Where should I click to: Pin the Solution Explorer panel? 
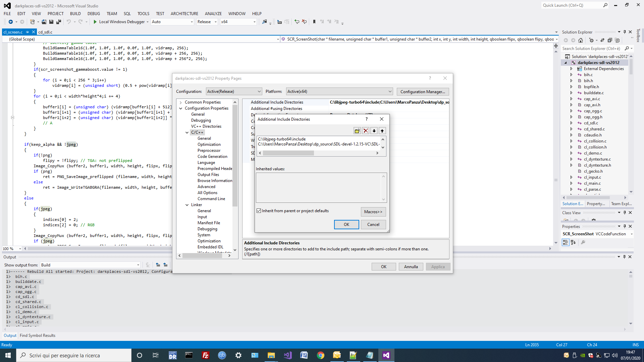(625, 32)
